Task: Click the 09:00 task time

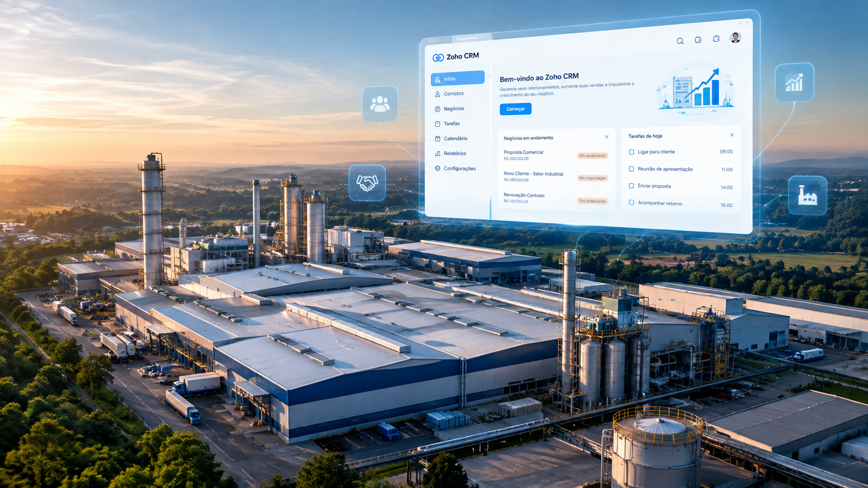Action: [726, 152]
